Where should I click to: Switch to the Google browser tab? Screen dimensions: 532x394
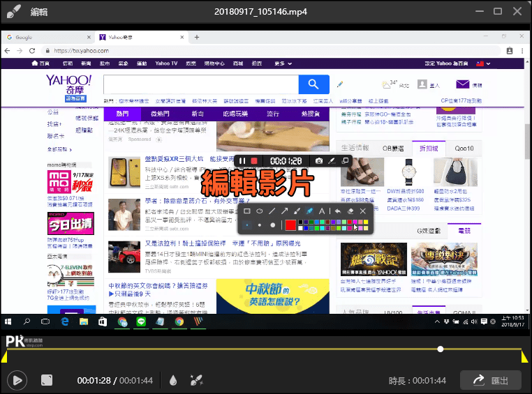(47, 37)
